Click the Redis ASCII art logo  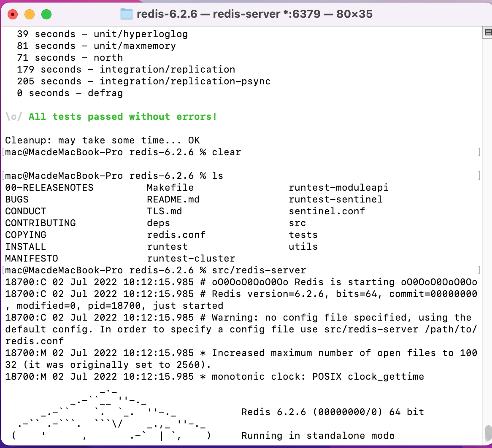pyautogui.click(x=111, y=415)
